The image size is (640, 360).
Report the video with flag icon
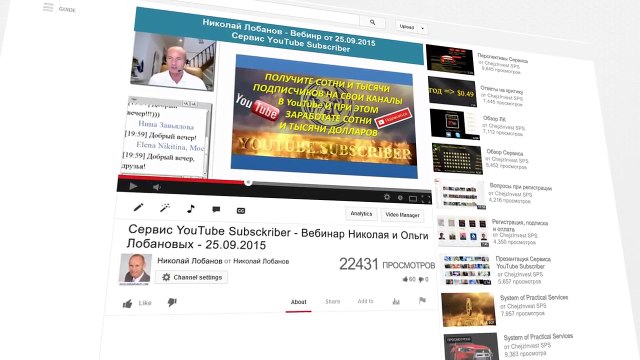click(x=422, y=301)
